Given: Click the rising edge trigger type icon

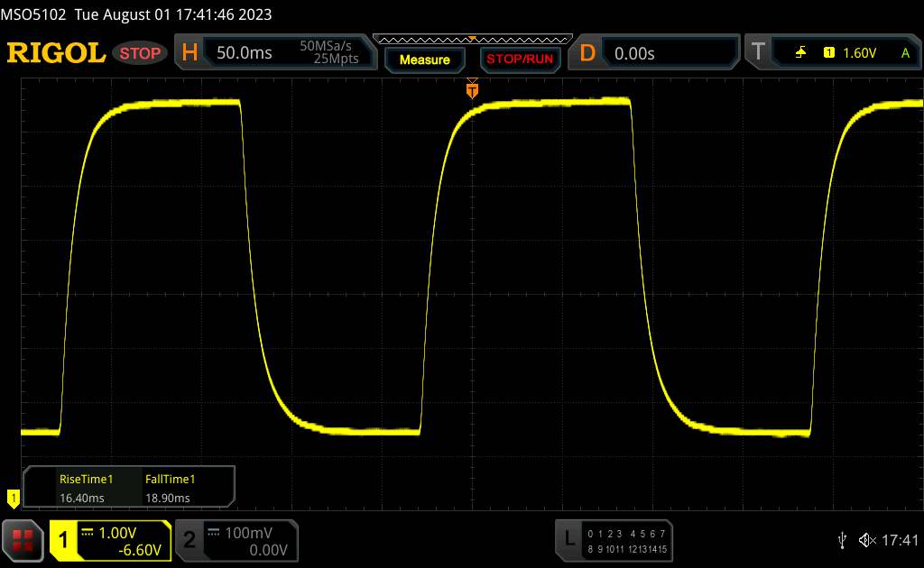Looking at the screenshot, I should coord(800,53).
